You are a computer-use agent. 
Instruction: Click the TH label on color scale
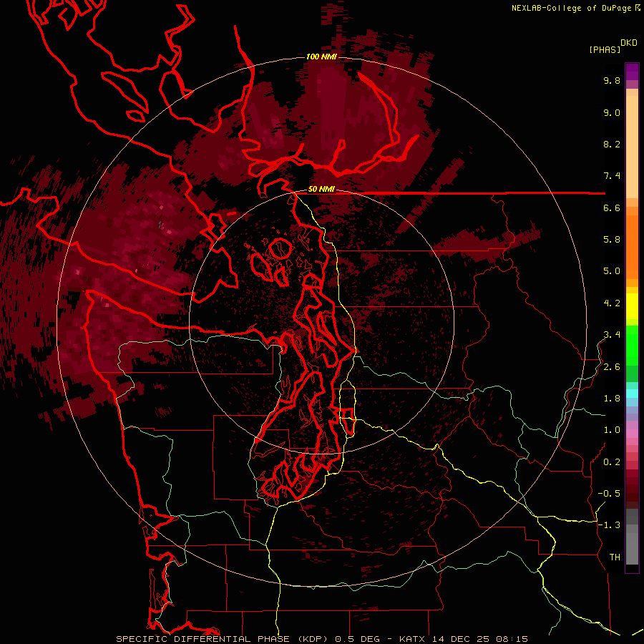(x=615, y=557)
